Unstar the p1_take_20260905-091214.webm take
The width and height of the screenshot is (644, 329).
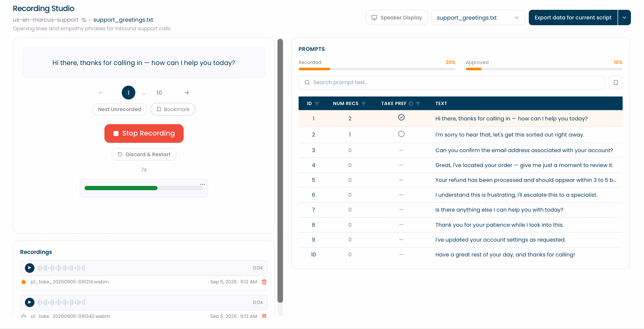pyautogui.click(x=24, y=282)
